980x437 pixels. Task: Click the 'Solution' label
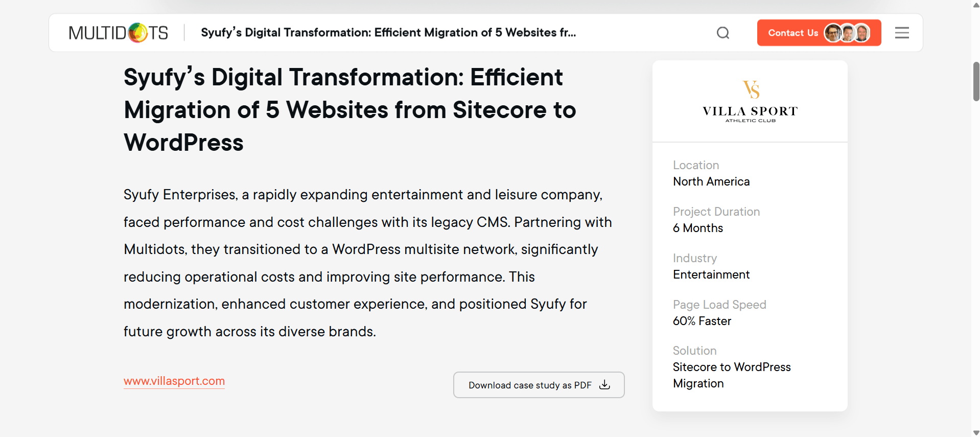pos(694,351)
